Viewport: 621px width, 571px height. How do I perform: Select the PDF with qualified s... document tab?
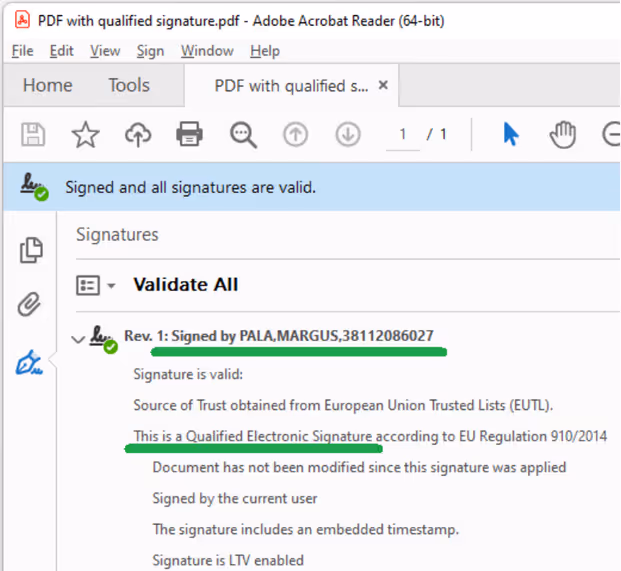point(291,86)
